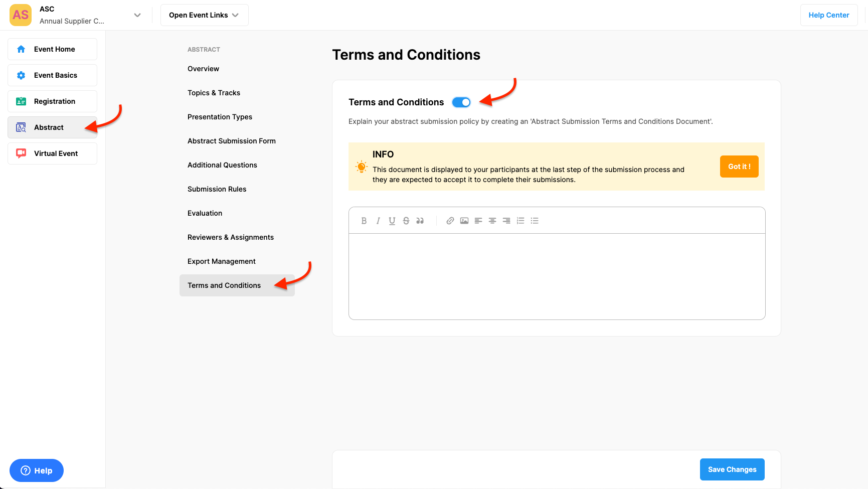Click inside the terms text editor area

point(557,276)
